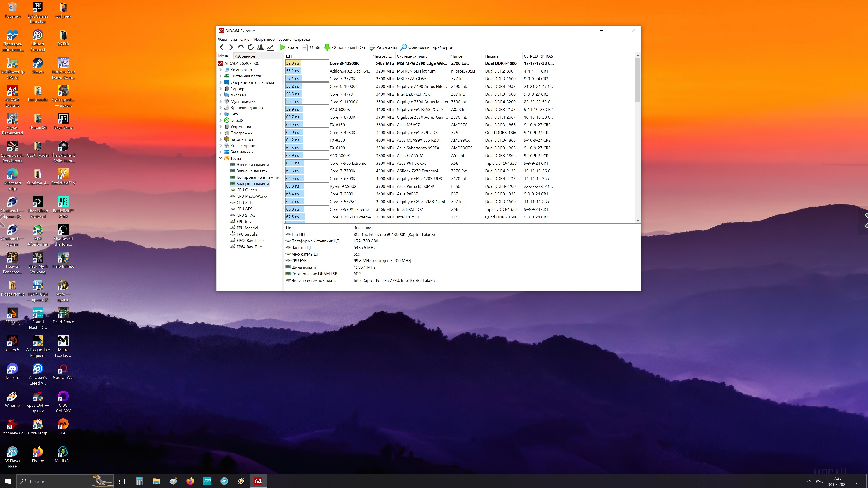Viewport: 868px width, 488px height.
Task: Collapse the Тесты tree section
Action: pyautogui.click(x=221, y=158)
